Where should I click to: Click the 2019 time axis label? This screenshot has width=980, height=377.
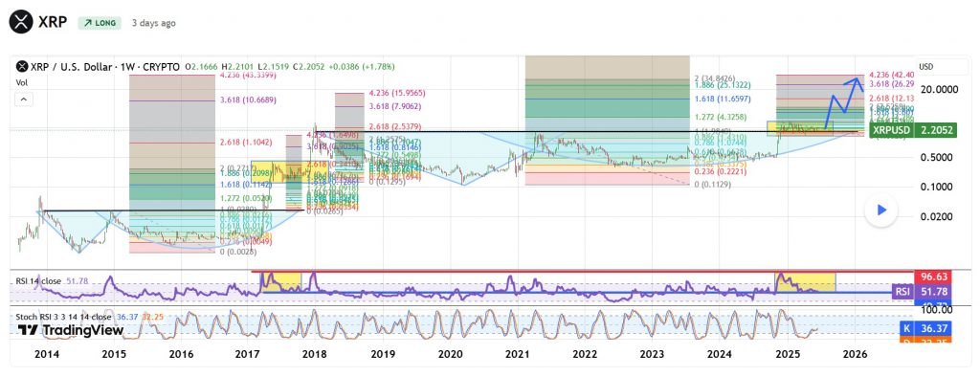click(x=383, y=354)
